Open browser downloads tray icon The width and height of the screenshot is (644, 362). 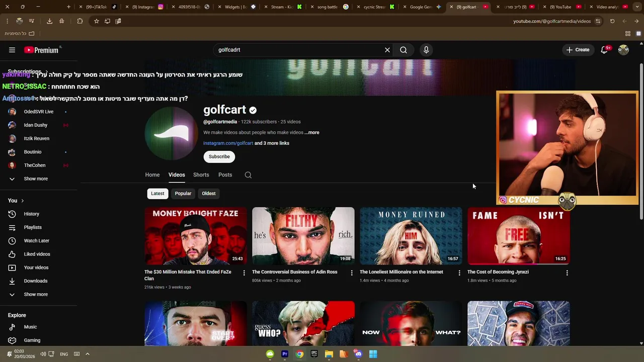pyautogui.click(x=49, y=21)
